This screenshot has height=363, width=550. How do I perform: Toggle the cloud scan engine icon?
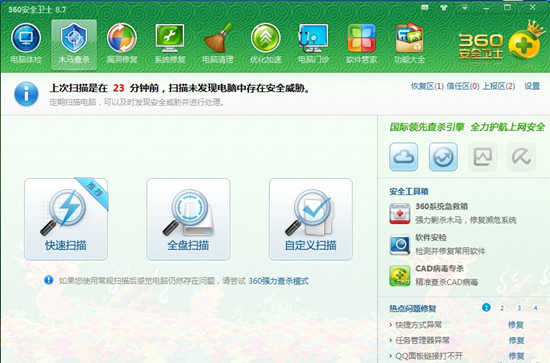403,157
